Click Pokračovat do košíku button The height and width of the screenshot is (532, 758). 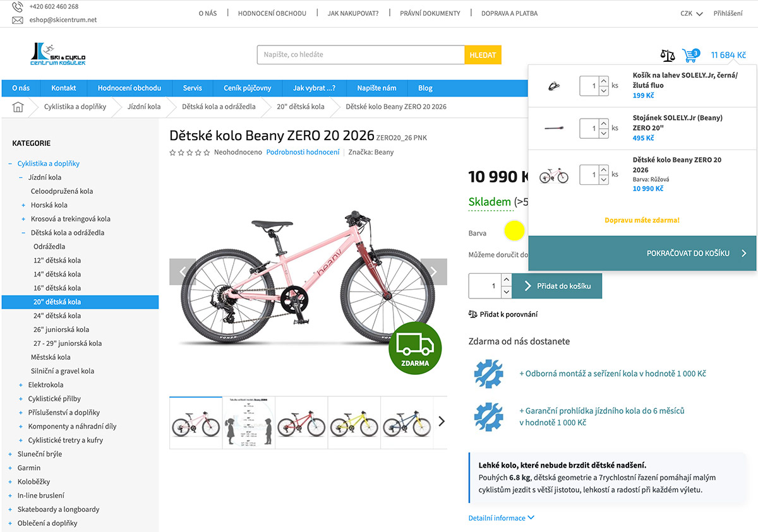click(642, 253)
